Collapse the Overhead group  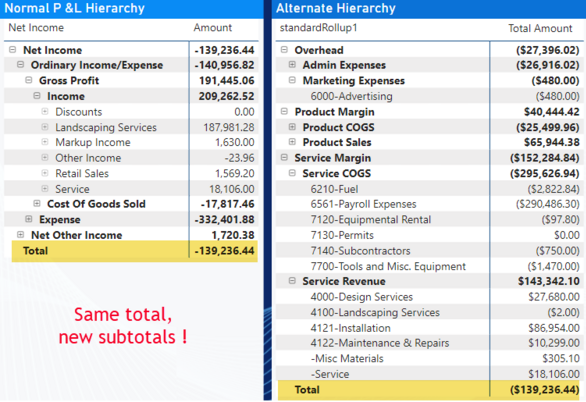click(x=284, y=49)
